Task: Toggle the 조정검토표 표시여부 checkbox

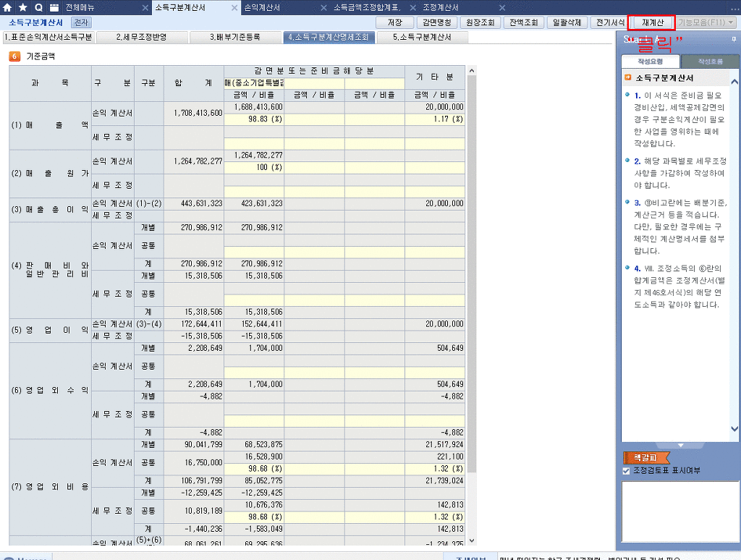Action: click(626, 471)
